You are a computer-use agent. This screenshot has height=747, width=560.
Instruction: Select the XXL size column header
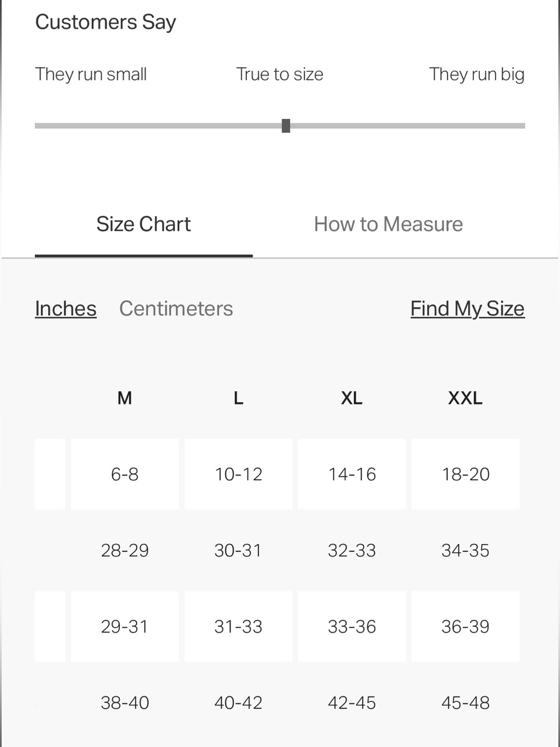click(x=465, y=398)
